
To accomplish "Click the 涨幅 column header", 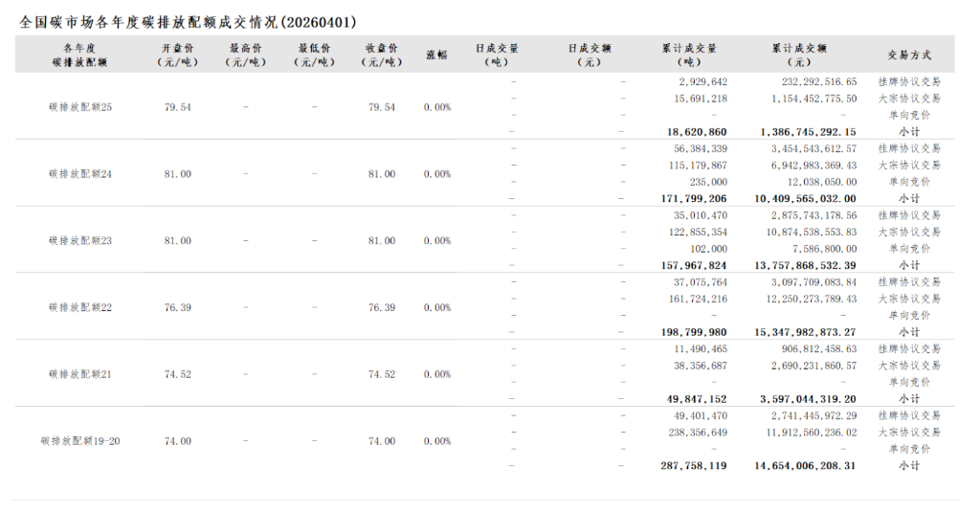I will [436, 55].
